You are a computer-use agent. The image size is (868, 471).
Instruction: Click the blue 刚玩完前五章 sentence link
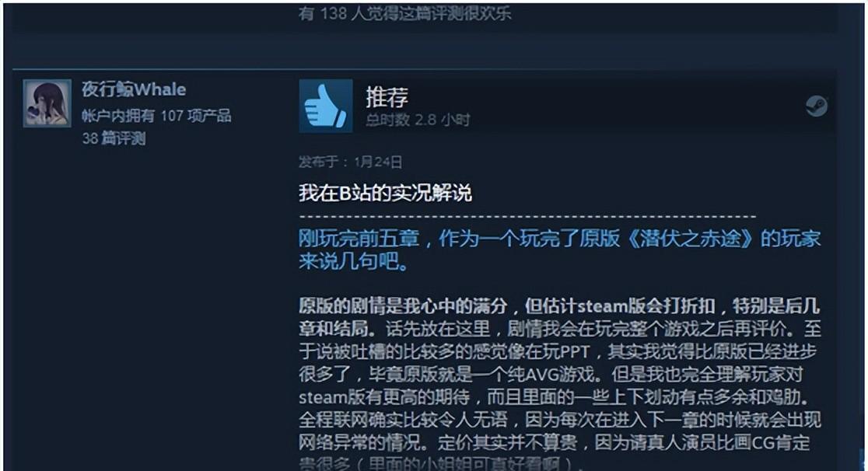tap(560, 238)
